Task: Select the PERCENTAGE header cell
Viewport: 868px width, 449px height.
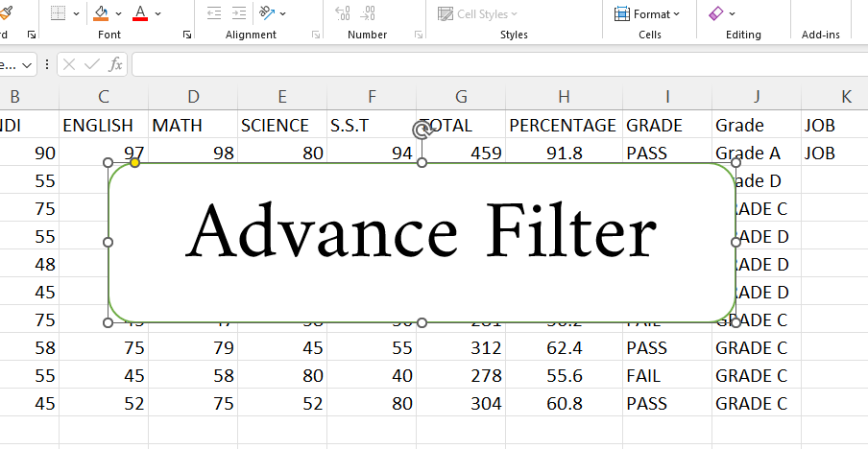Action: coord(563,126)
